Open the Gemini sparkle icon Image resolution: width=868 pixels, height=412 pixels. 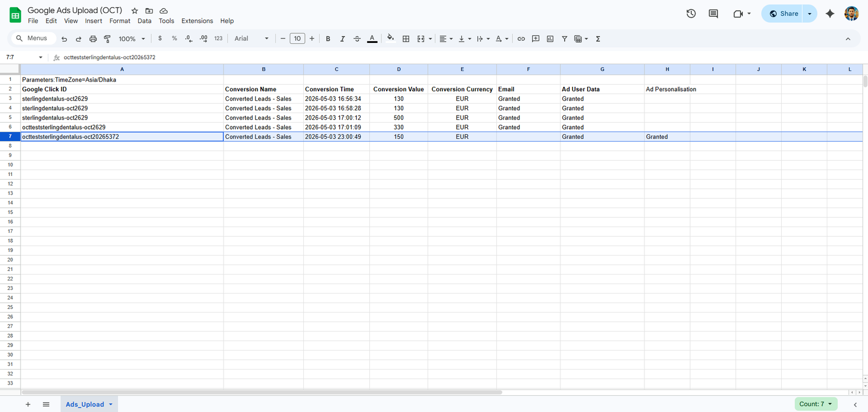pyautogui.click(x=830, y=14)
